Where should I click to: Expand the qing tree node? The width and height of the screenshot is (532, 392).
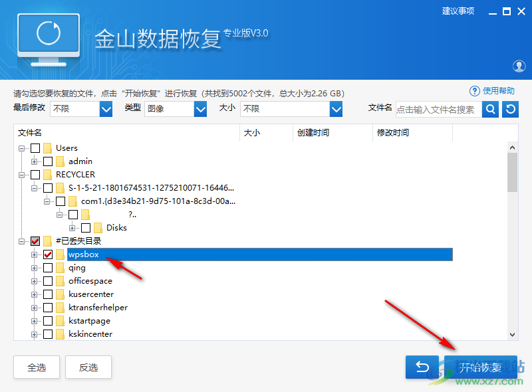point(35,268)
